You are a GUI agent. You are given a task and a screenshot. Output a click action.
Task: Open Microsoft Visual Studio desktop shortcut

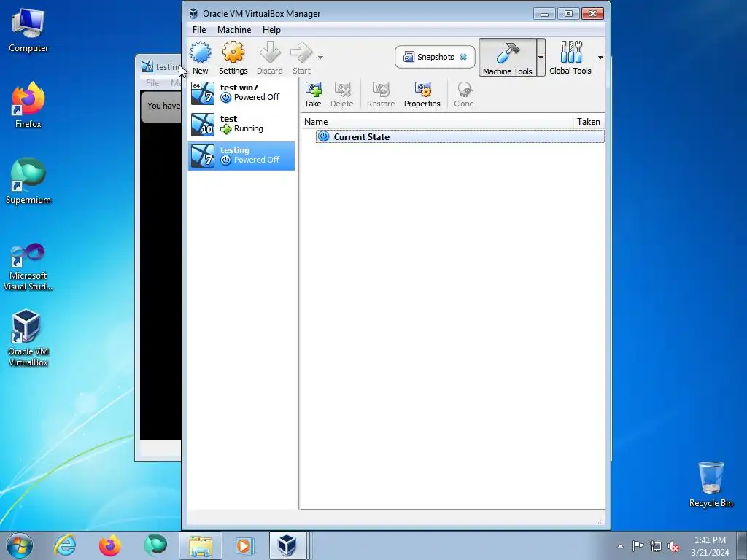point(28,267)
